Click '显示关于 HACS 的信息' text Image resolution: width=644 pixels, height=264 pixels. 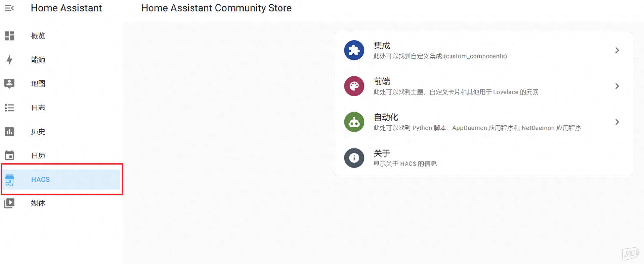[405, 164]
